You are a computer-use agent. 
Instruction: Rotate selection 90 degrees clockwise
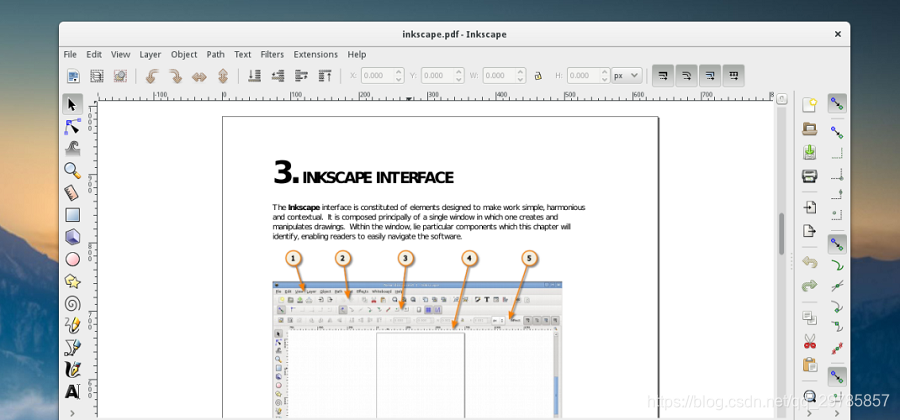[x=175, y=76]
